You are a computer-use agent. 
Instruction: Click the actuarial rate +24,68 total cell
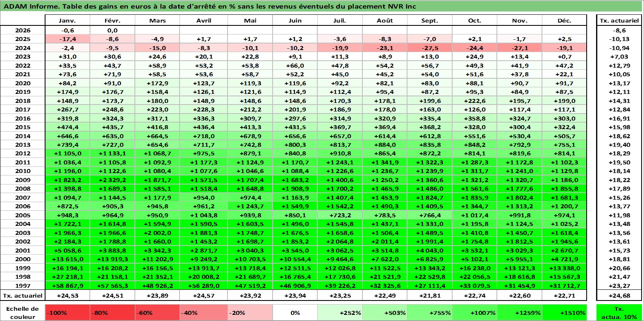[619, 296]
